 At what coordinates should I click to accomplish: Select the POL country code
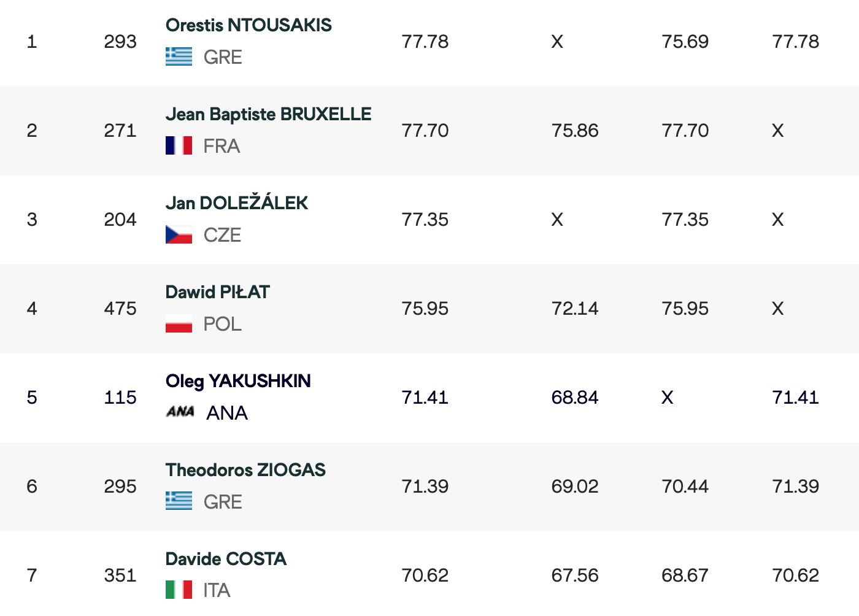222,324
